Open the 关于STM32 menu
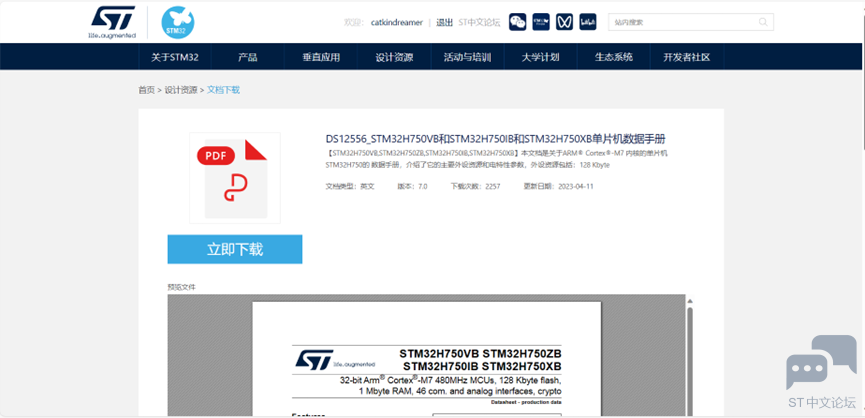The image size is (865, 418). click(x=175, y=57)
